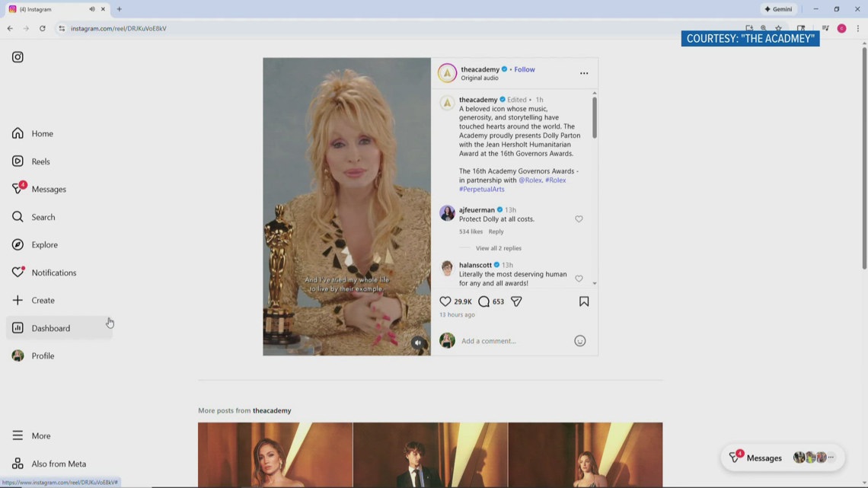Click the Instagram logo icon
This screenshot has height=488, width=868.
[18, 57]
